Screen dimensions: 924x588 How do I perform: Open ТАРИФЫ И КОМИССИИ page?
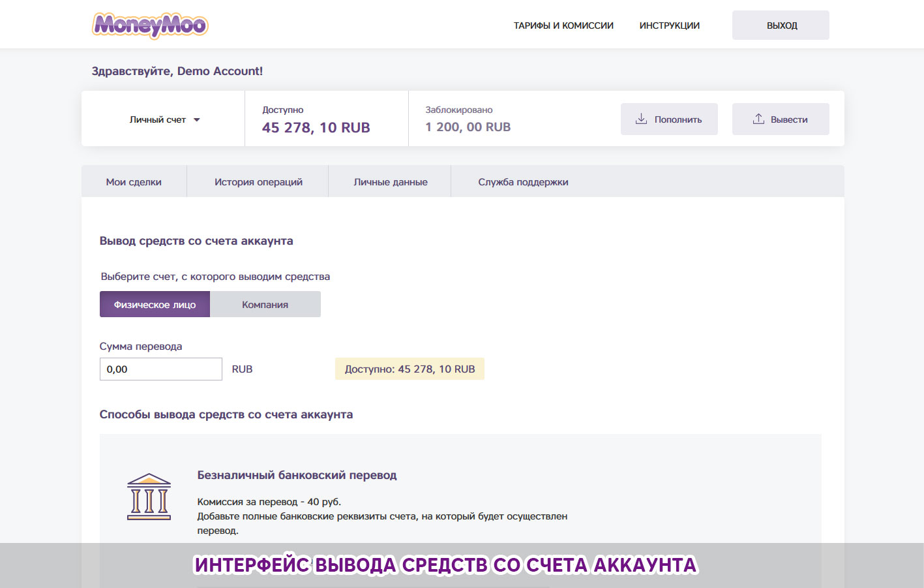pos(563,25)
